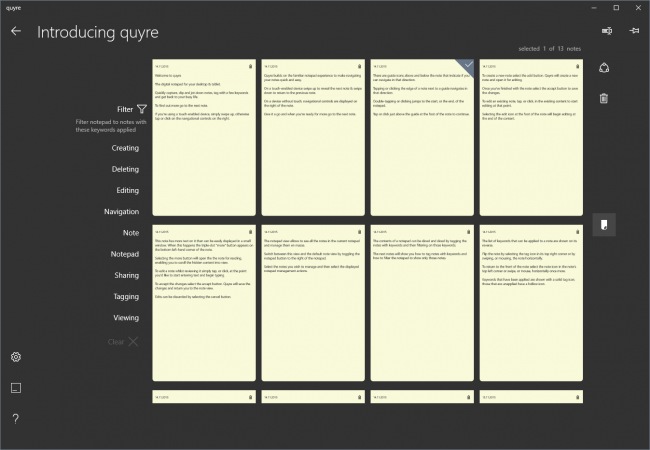Image resolution: width=650 pixels, height=450 pixels.
Task: Delete selected note with trash icon
Action: (604, 99)
